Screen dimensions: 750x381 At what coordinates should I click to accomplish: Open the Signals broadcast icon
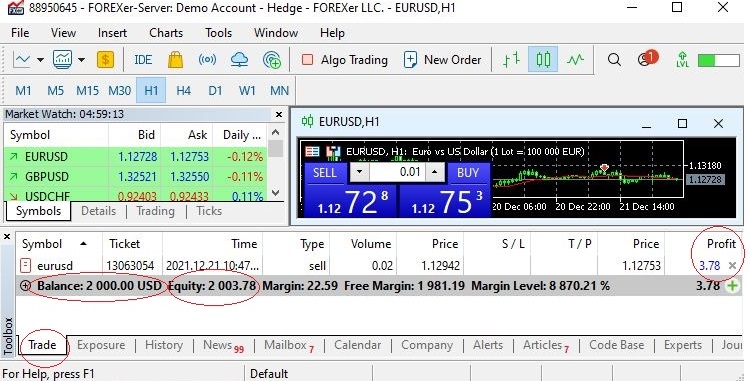click(207, 60)
